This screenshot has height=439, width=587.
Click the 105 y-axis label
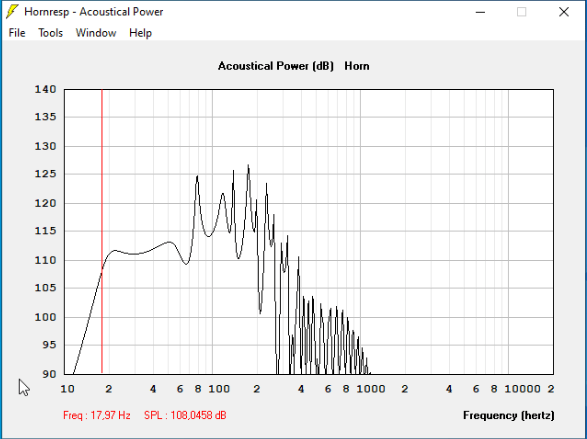tap(45, 288)
